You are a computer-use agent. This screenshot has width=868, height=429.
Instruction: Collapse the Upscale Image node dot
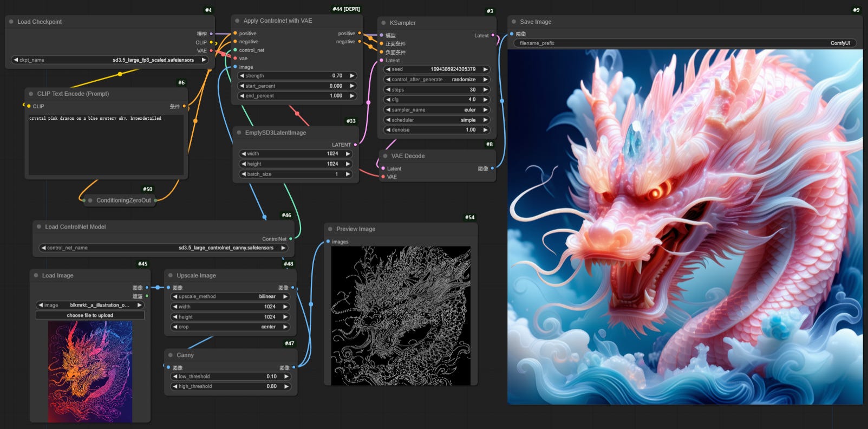point(170,275)
